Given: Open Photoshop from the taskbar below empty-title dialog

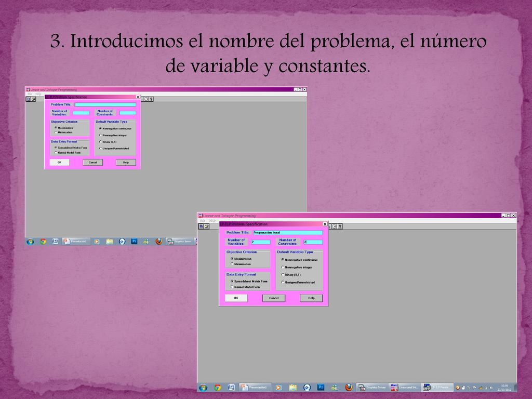Looking at the screenshot, I should pos(134,241).
